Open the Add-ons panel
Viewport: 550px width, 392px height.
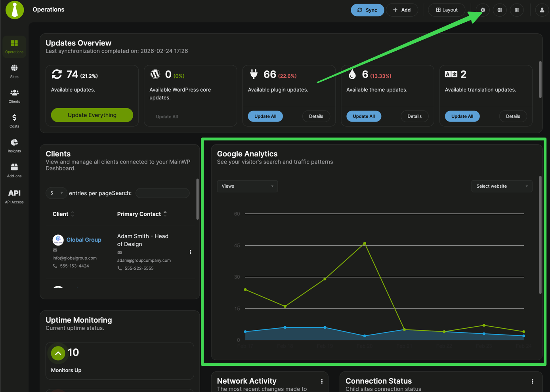coord(14,170)
